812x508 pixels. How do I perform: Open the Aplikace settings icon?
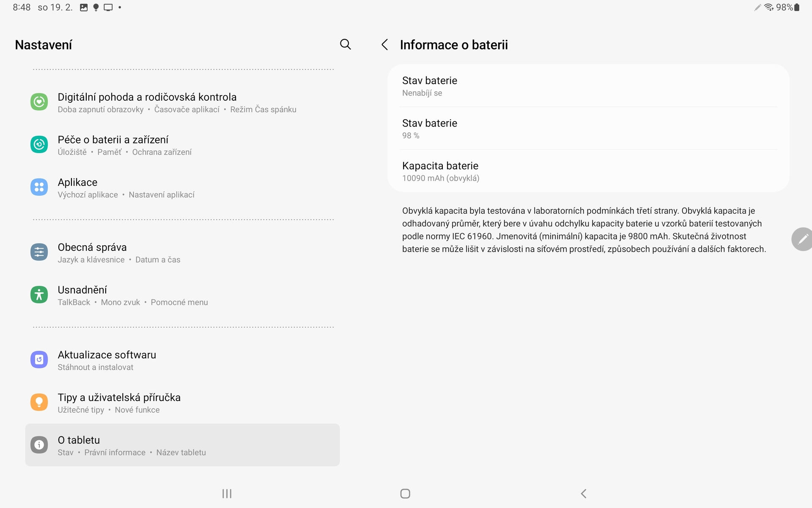pos(39,187)
